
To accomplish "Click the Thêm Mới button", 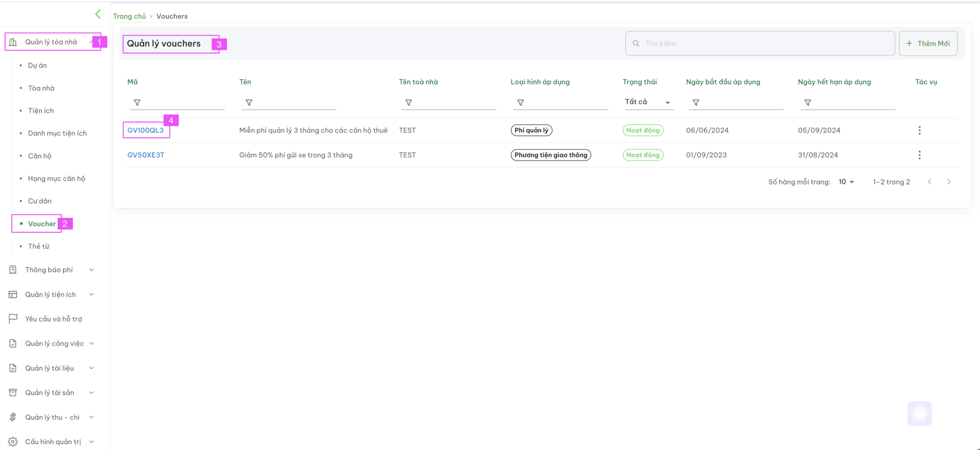I will tap(928, 44).
